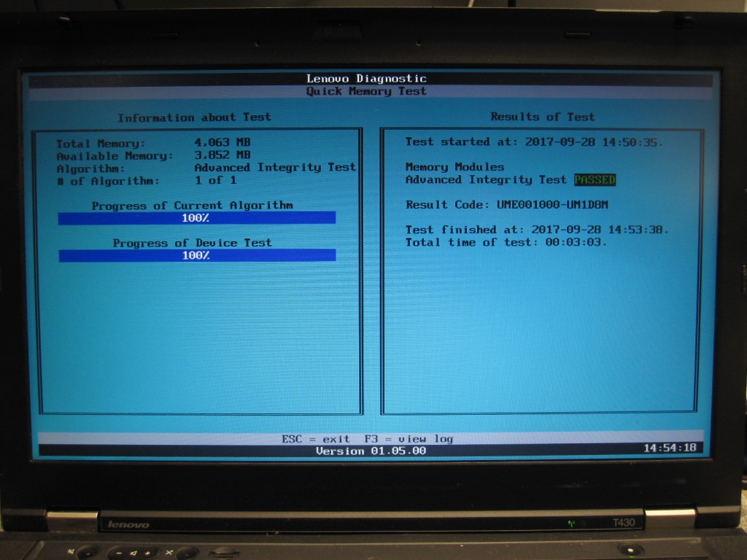Image resolution: width=747 pixels, height=560 pixels.
Task: Select the green PASSED status badge
Action: 595,179
